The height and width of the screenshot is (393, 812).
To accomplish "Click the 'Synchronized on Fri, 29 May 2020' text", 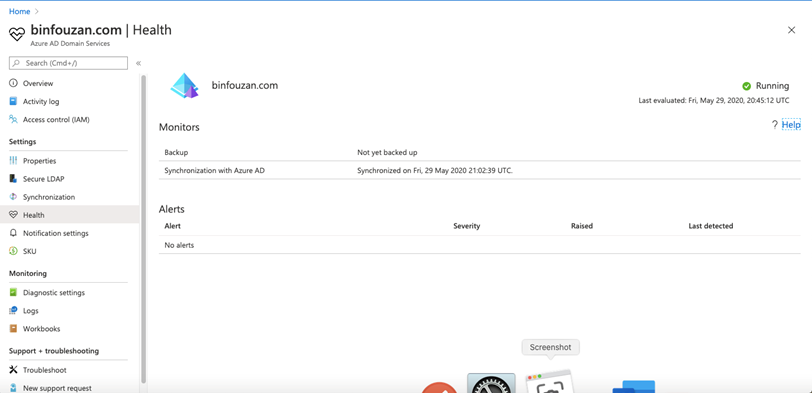I will (435, 170).
